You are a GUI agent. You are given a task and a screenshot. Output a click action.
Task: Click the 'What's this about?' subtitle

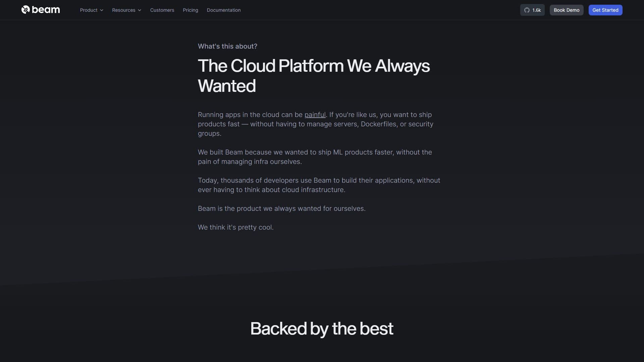tap(227, 46)
